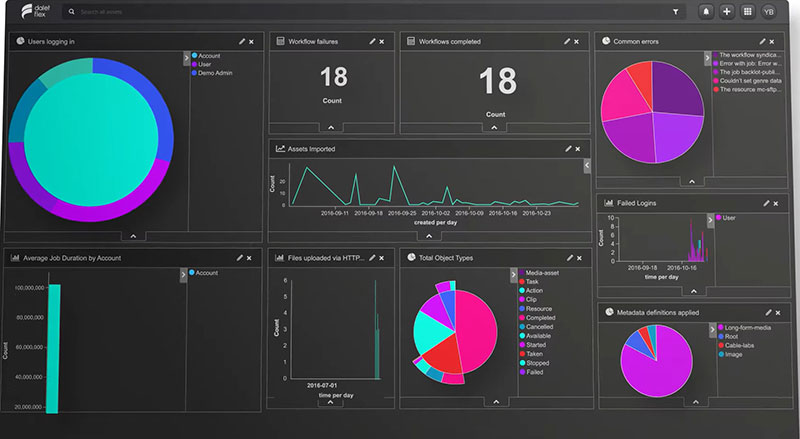This screenshot has width=800, height=439.
Task: Collapse the Metadata definitions legend
Action: (x=713, y=330)
